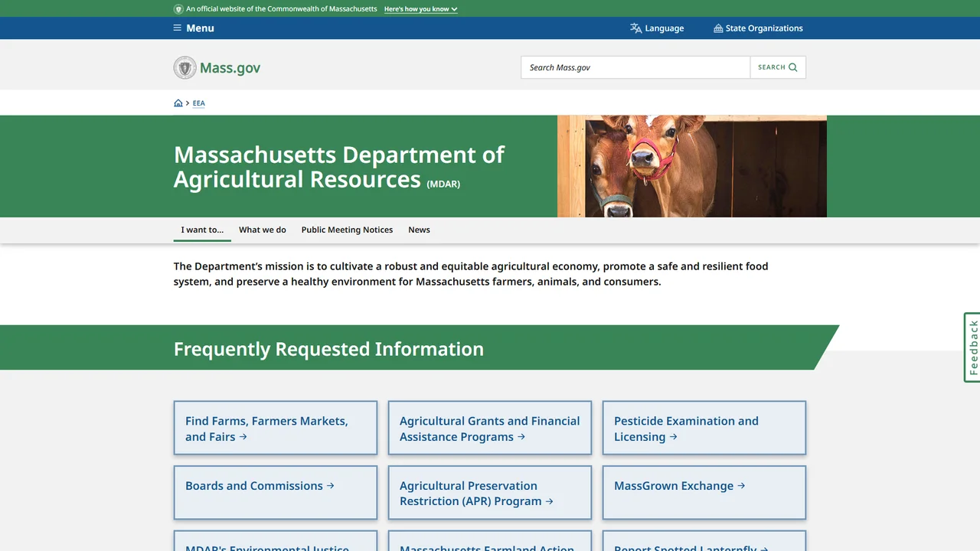This screenshot has width=980, height=551.
Task: Open Find Farms, Farmers Markets, and Fairs
Action: click(276, 428)
